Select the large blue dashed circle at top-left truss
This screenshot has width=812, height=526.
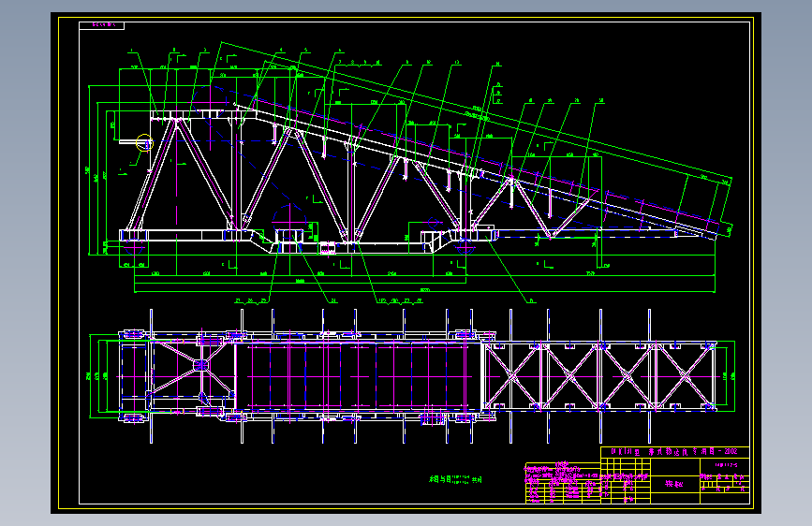click(x=211, y=105)
